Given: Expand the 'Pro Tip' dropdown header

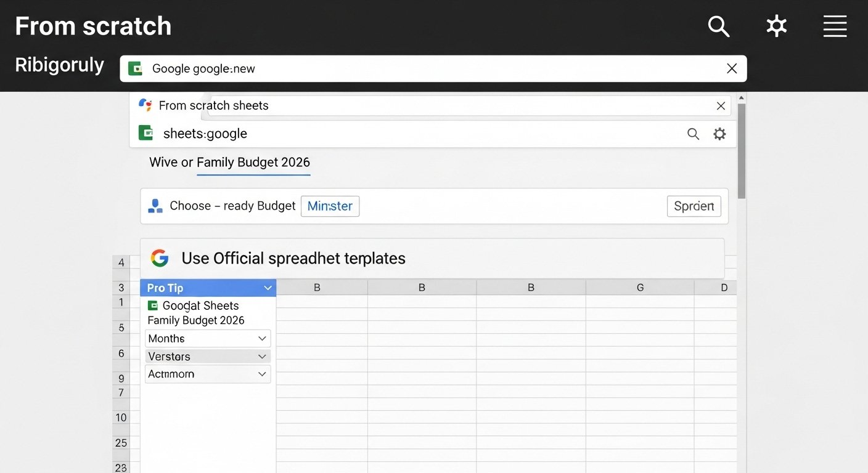Looking at the screenshot, I should tap(208, 288).
